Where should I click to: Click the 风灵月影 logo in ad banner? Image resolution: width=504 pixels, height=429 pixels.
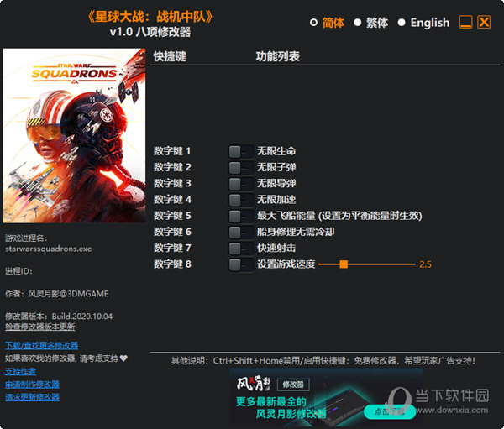coord(254,384)
